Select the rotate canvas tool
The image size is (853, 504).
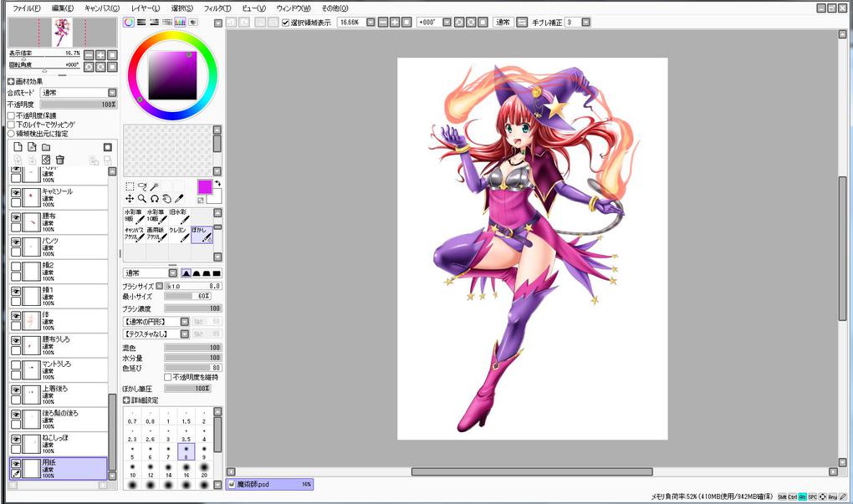tap(155, 199)
